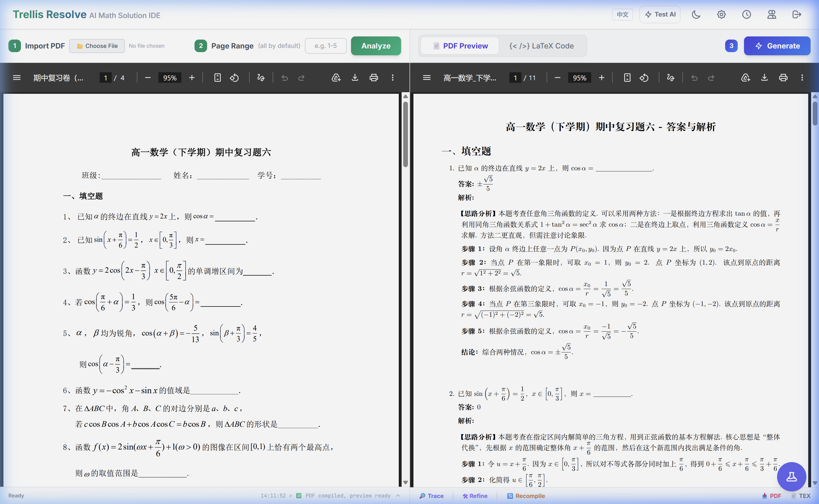Zoom out in right PDF viewer
The height and width of the screenshot is (504, 819).
point(557,78)
